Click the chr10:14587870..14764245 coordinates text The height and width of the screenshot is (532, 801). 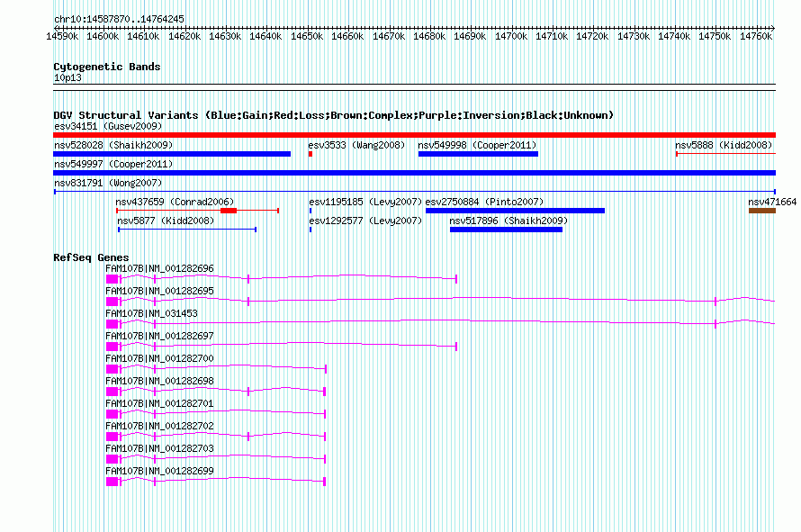[x=119, y=20]
